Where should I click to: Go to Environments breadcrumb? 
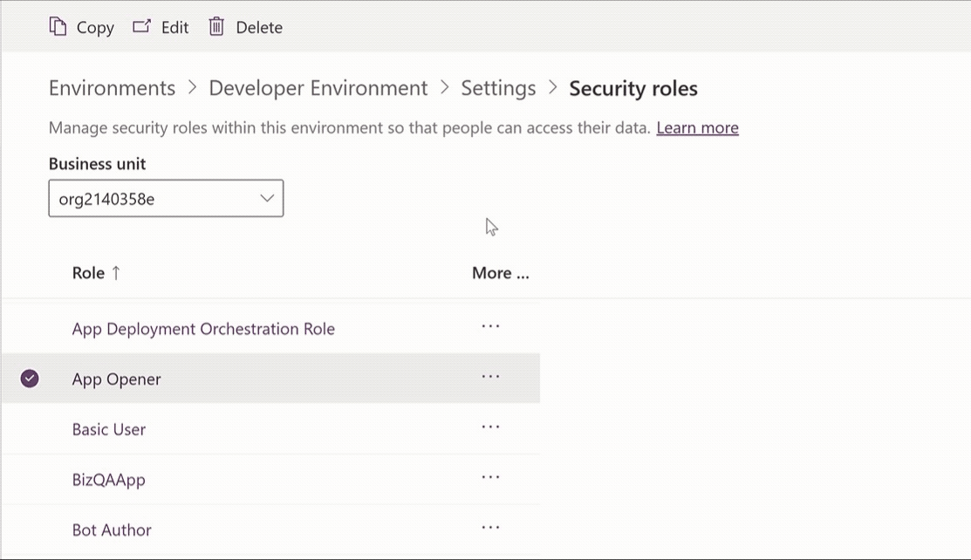click(112, 88)
